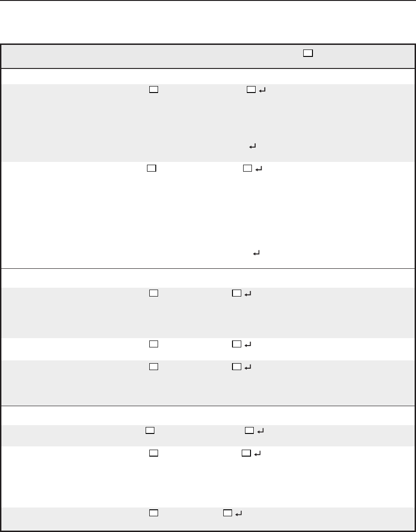
Task: Click return arrow in bottom section's white row
Action: [x=257, y=454]
